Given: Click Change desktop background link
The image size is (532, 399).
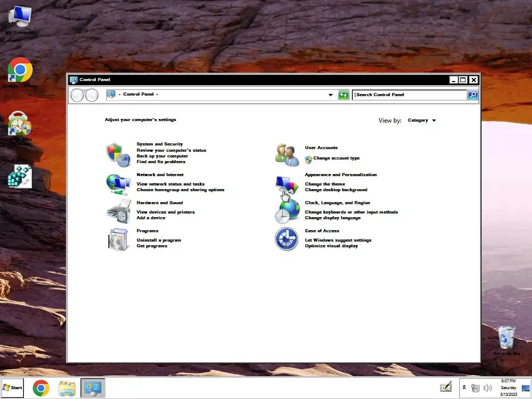Looking at the screenshot, I should point(336,190).
